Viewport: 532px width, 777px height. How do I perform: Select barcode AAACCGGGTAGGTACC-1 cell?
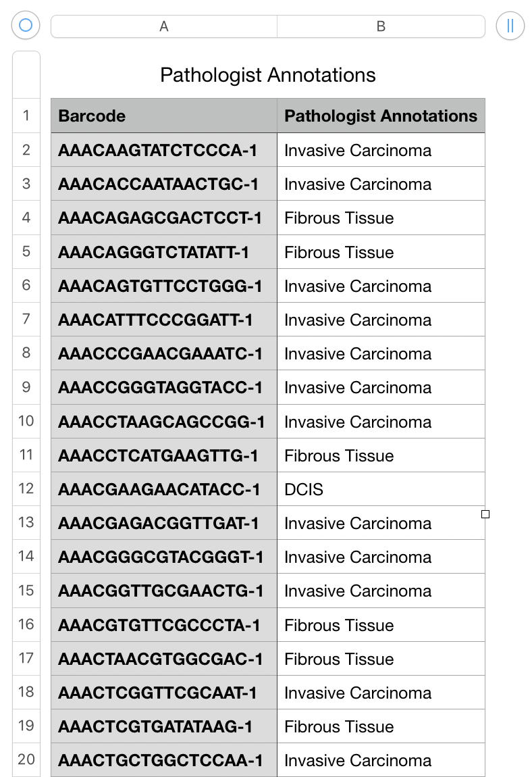click(x=164, y=388)
